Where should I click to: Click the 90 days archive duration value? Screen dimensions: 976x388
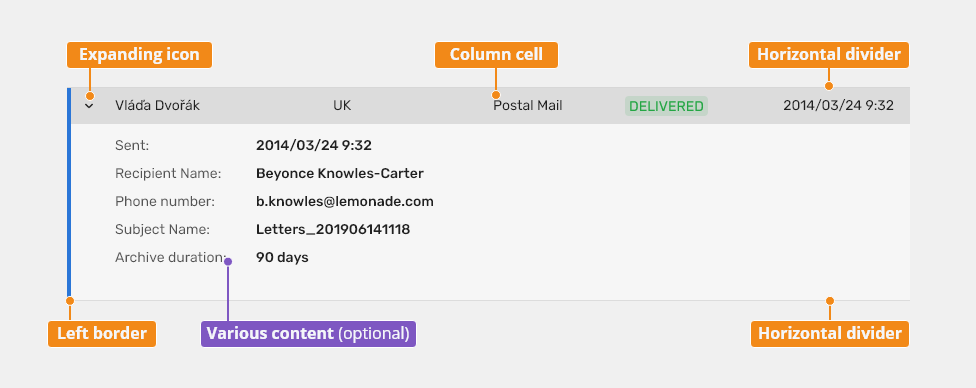pos(282,257)
